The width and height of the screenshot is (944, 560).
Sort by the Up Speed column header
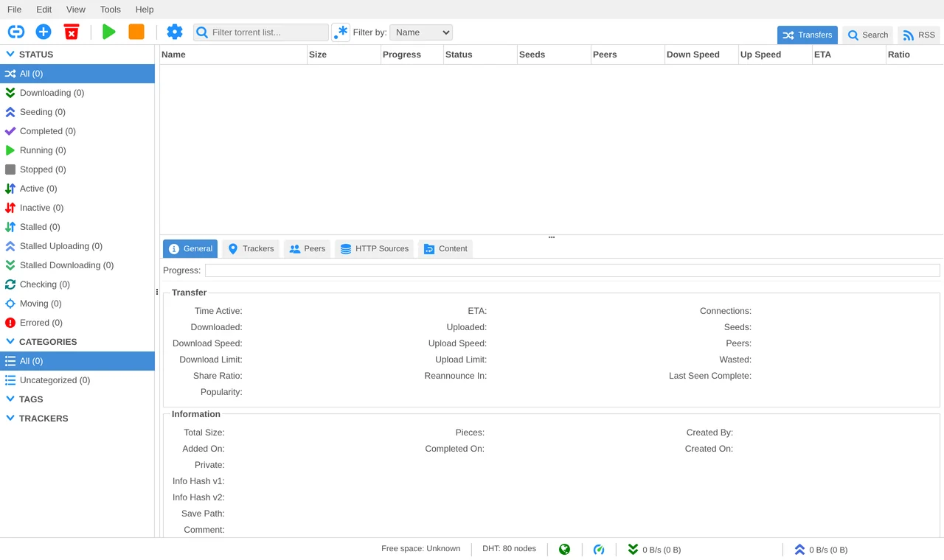(x=775, y=55)
